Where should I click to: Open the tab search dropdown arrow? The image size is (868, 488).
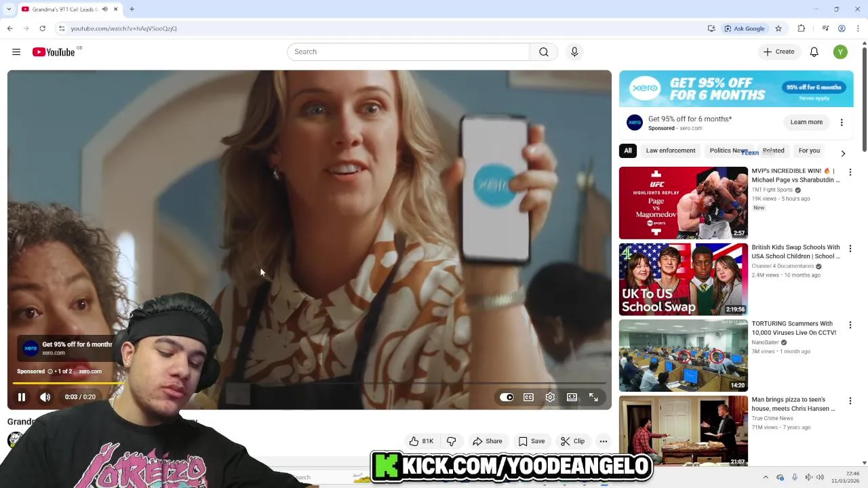pyautogui.click(x=9, y=9)
